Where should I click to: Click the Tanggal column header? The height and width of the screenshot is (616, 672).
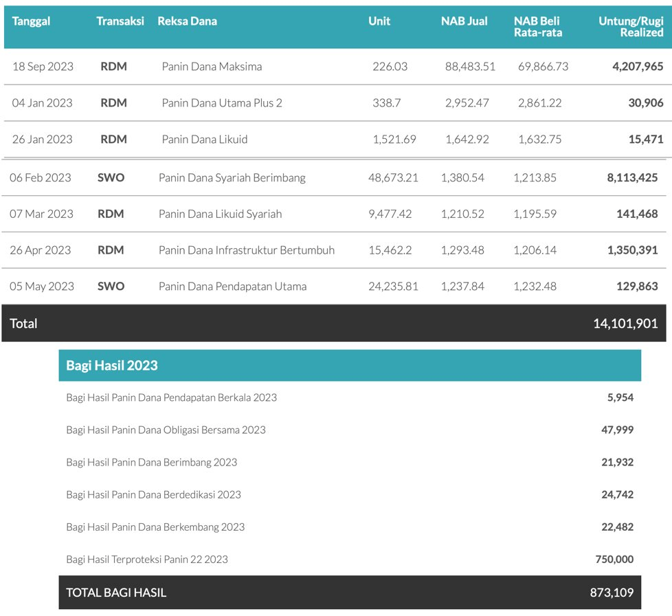click(x=31, y=21)
